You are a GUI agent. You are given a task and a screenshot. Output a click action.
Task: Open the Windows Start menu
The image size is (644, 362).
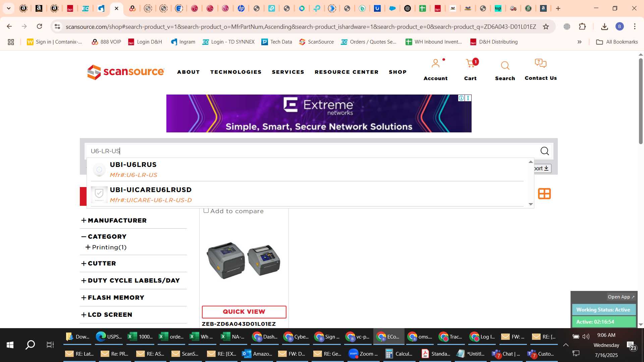10,345
